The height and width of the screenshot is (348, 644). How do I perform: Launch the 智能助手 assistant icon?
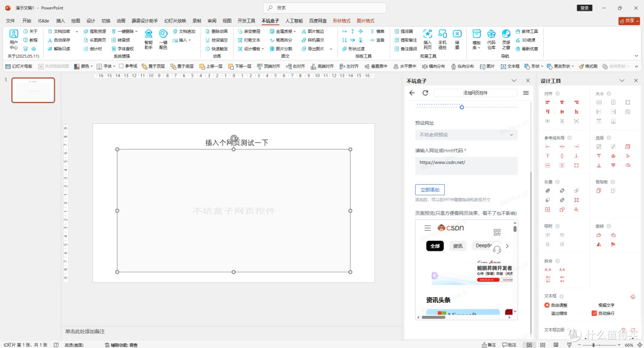(x=148, y=39)
